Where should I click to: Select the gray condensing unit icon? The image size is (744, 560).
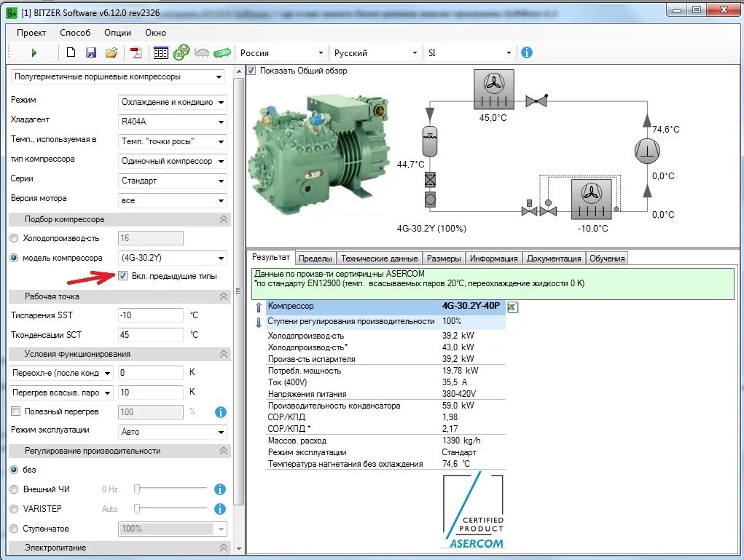[202, 52]
